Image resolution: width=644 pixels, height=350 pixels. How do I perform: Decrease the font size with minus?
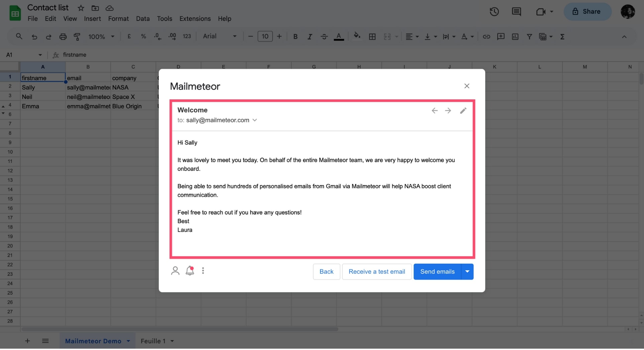pos(250,36)
